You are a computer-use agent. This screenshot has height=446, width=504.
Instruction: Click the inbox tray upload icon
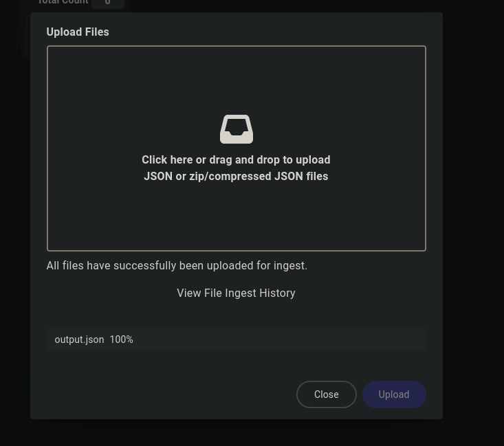pos(236,129)
